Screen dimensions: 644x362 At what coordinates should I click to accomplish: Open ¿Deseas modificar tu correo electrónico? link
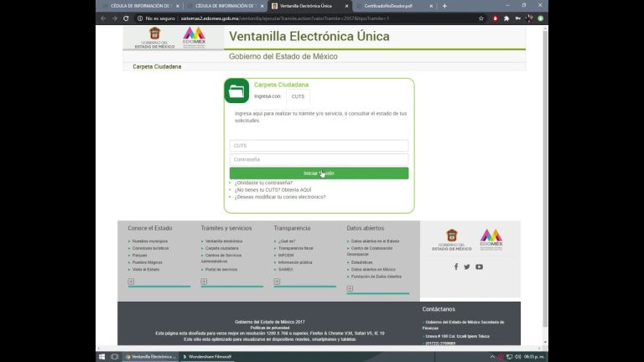[280, 197]
